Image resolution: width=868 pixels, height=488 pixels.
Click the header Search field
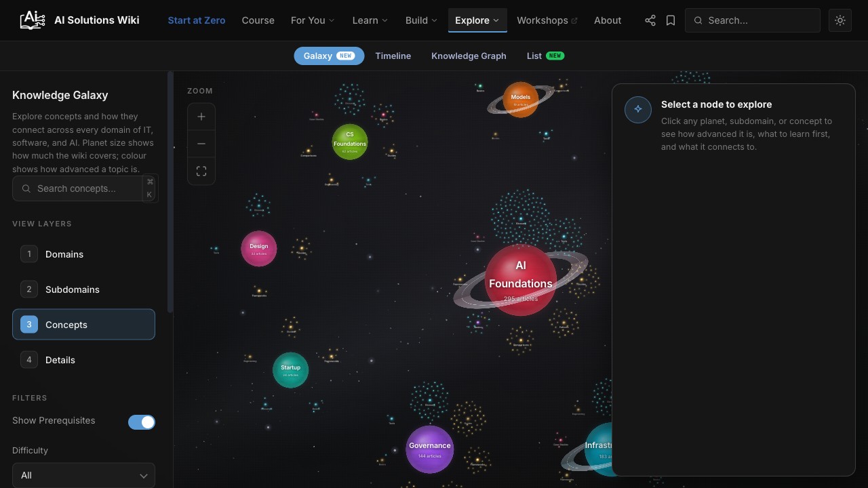click(753, 20)
